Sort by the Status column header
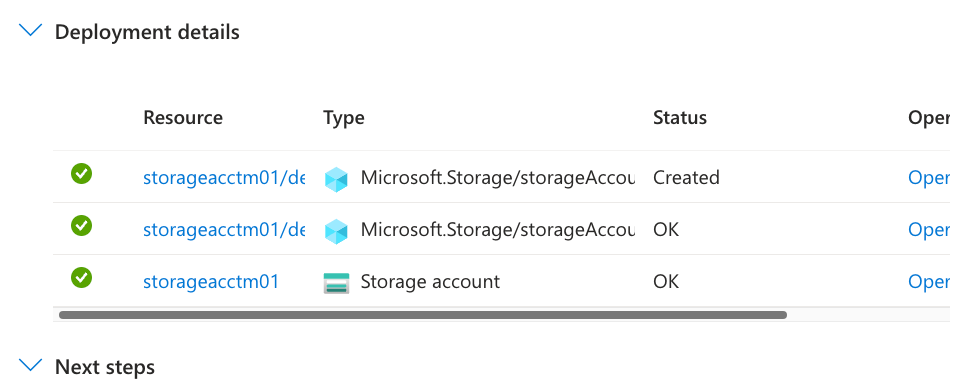Screen dimensions: 973x386 point(679,117)
